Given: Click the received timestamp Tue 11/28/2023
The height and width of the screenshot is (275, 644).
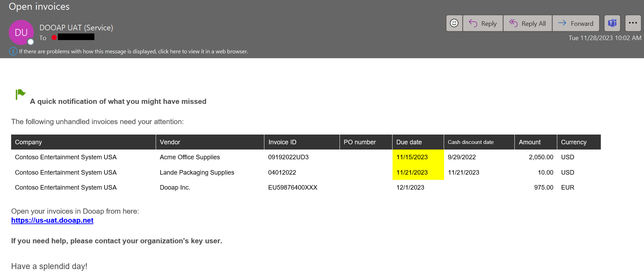Looking at the screenshot, I should point(605,38).
